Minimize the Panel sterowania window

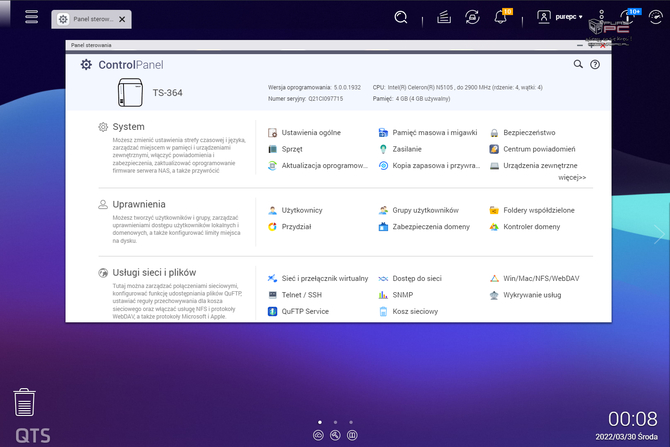[x=580, y=45]
